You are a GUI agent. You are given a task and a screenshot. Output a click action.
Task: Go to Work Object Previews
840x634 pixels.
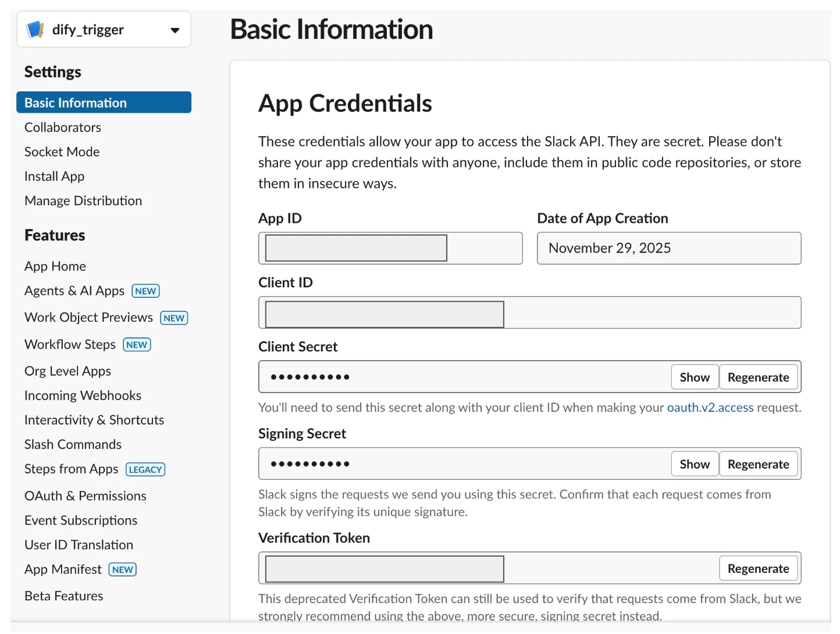88,318
